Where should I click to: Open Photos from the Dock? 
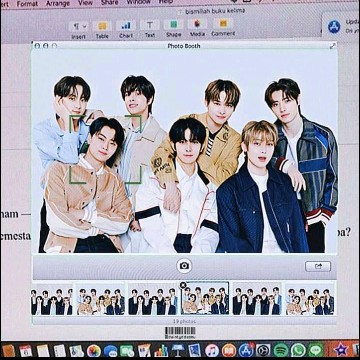pyautogui.click(x=94, y=351)
